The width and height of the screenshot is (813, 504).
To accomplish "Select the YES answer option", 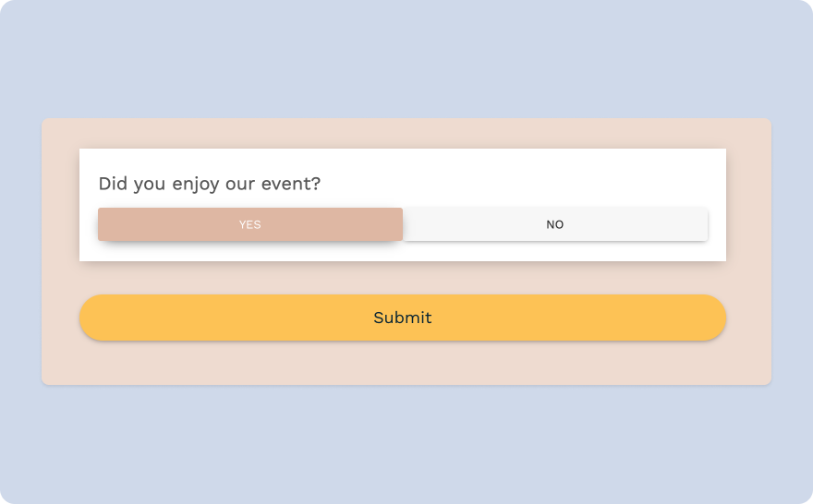I will (x=250, y=224).
